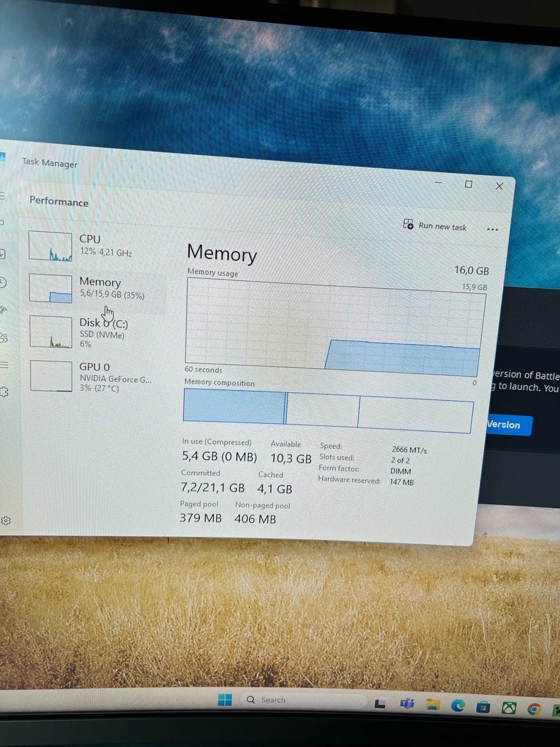Open App history from the clock sidebar icon
This screenshot has width=560, height=747.
2,282
